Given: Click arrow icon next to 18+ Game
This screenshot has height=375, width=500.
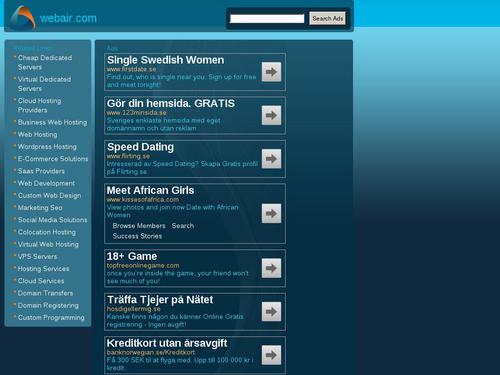Looking at the screenshot, I should (x=271, y=268).
